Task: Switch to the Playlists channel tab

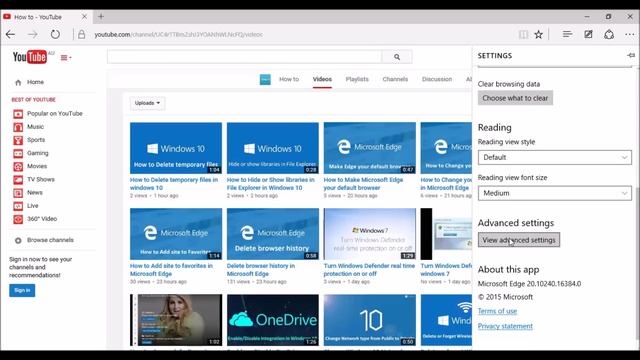Action: coord(357,79)
